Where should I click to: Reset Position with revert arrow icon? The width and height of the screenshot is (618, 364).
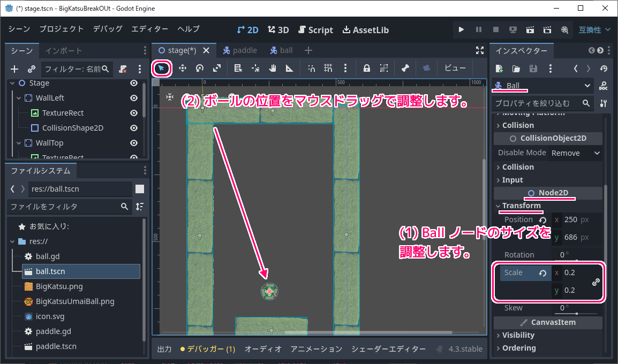point(542,220)
